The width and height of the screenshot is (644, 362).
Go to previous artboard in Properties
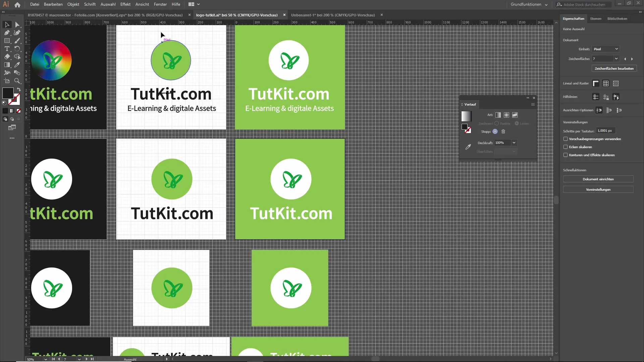pyautogui.click(x=625, y=59)
